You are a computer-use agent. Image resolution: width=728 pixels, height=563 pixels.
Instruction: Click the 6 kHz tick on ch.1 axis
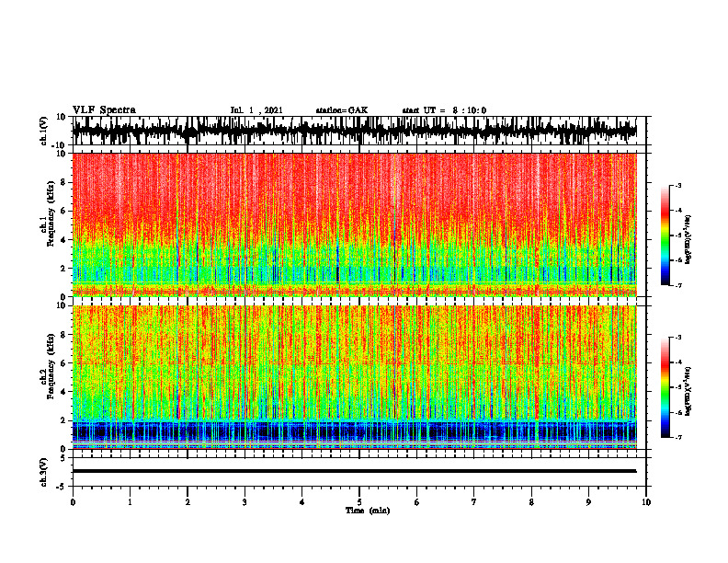click(63, 211)
